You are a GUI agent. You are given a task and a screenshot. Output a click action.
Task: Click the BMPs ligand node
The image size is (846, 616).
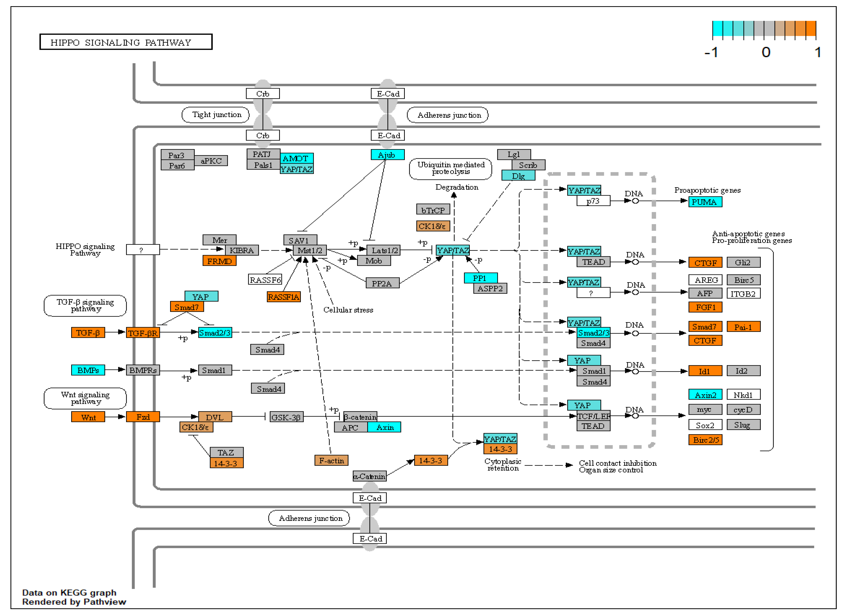(x=88, y=370)
